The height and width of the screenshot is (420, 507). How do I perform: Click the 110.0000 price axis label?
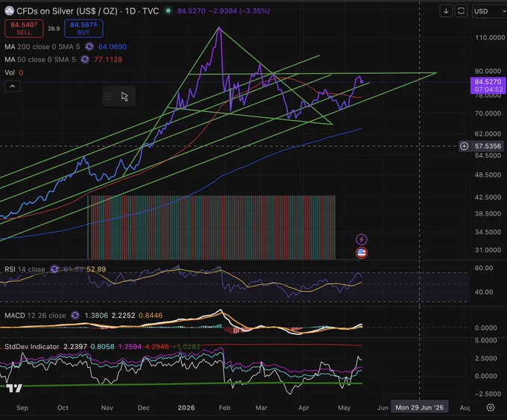(x=490, y=37)
